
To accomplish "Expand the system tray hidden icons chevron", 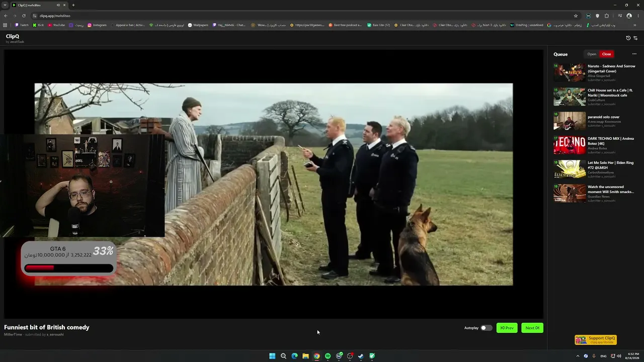I will (x=578, y=356).
